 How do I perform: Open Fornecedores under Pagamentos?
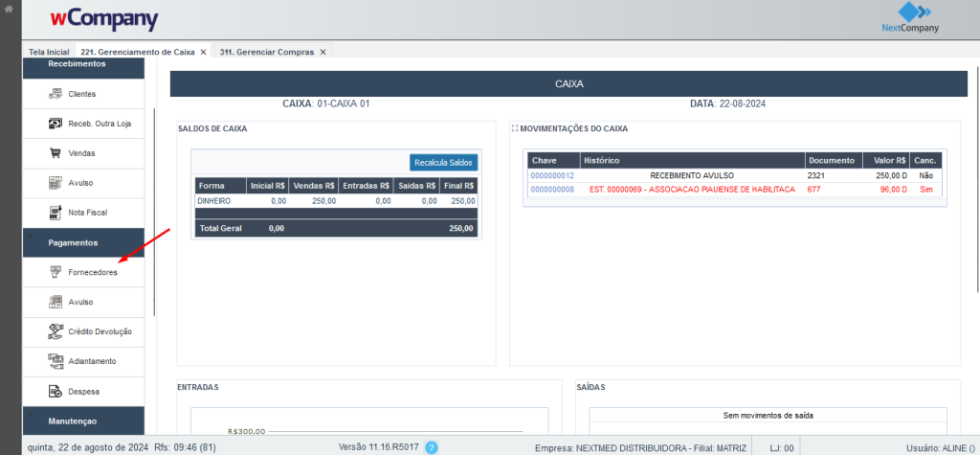coord(92,272)
